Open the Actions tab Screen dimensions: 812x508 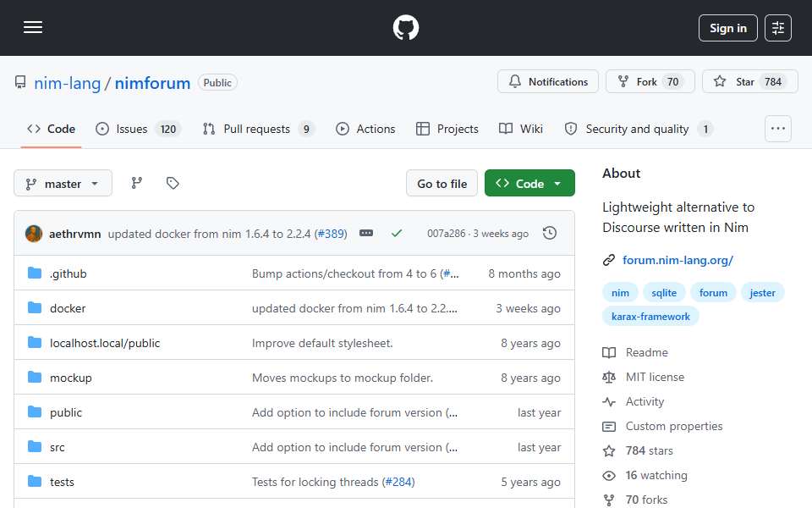365,129
